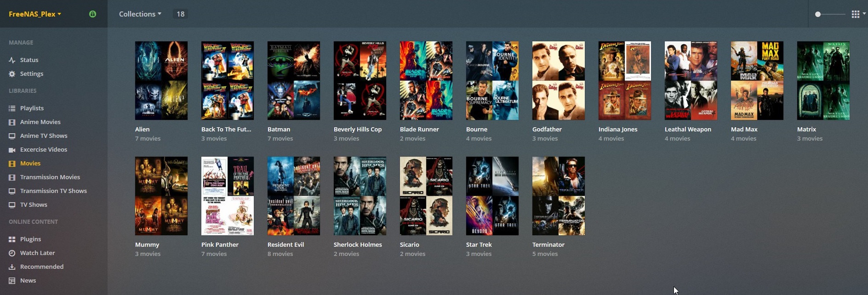Click the Sicario collection title
868x295 pixels.
pos(410,244)
